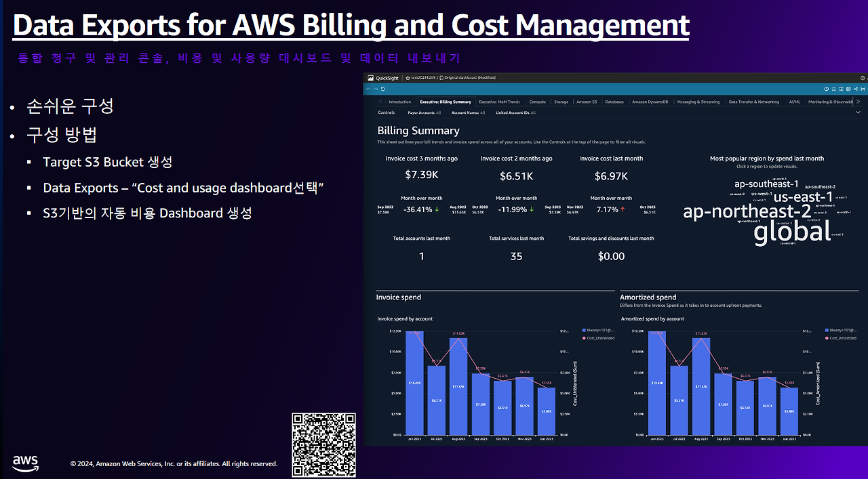Screen dimensions: 868x479
Task: Open the Amazon DynamoDB sheet tab
Action: pos(650,102)
